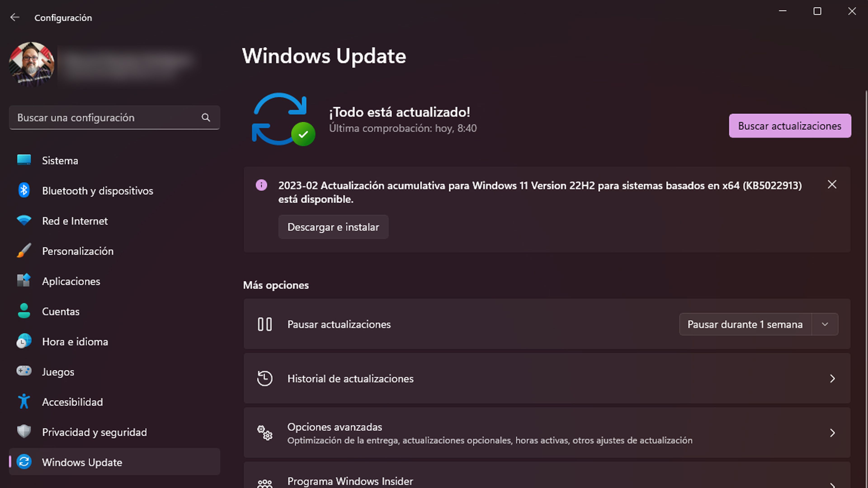Click the Buscar una configuración search field
868x488 pixels.
tap(115, 117)
